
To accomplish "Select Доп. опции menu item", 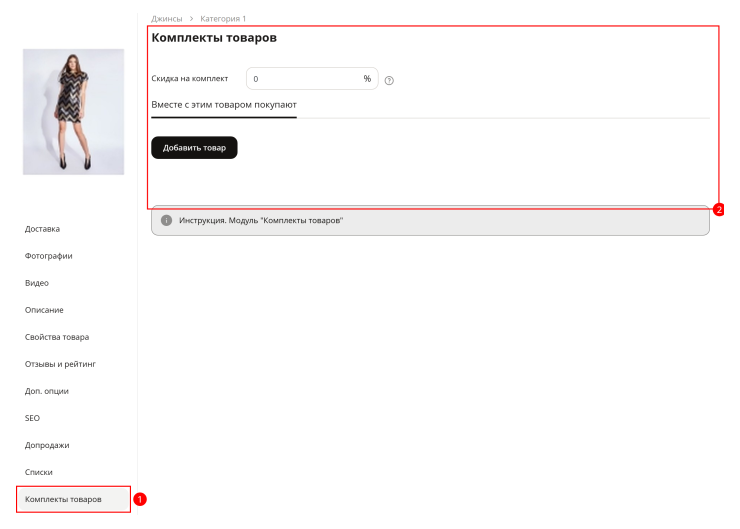I will (x=47, y=391).
